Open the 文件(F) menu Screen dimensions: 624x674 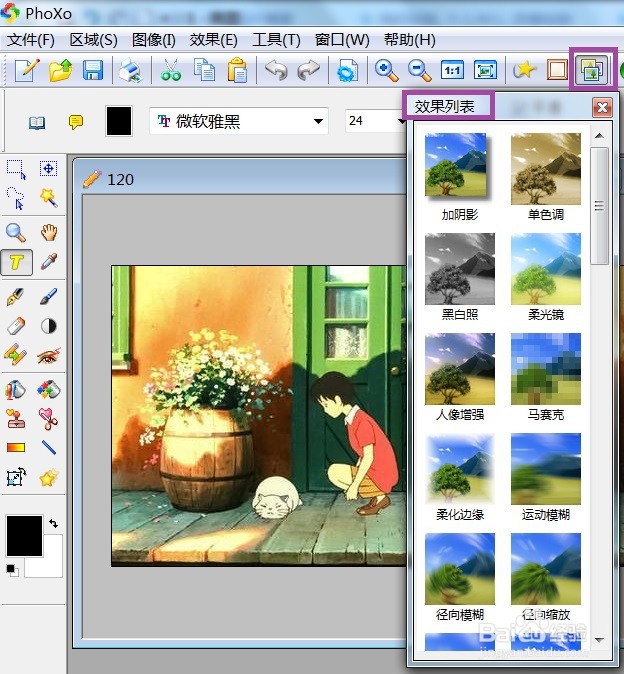(31, 40)
